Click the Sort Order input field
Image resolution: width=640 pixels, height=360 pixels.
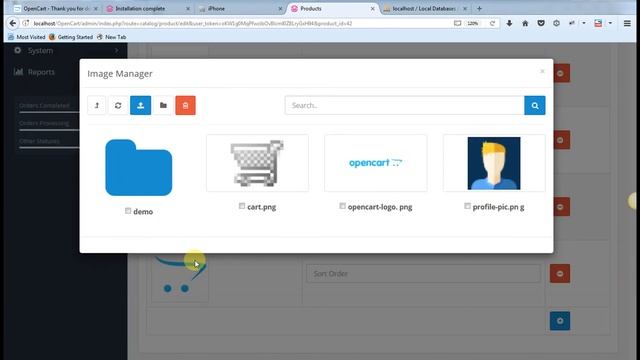tap(423, 273)
